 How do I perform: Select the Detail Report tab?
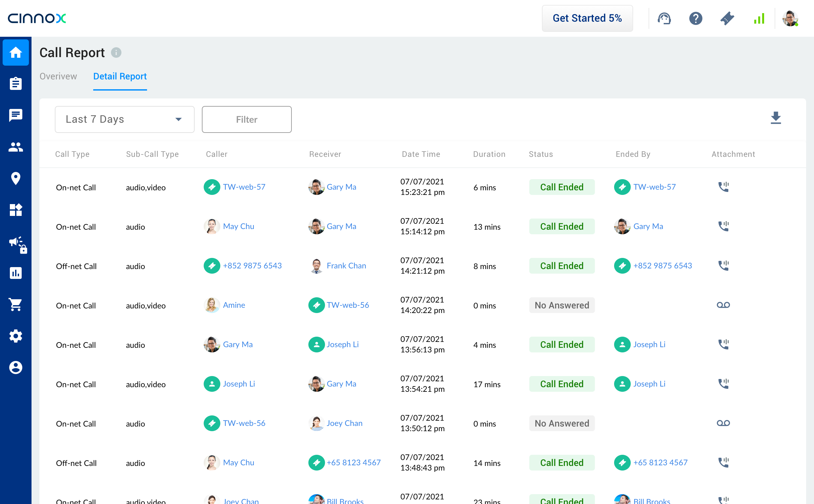point(120,76)
